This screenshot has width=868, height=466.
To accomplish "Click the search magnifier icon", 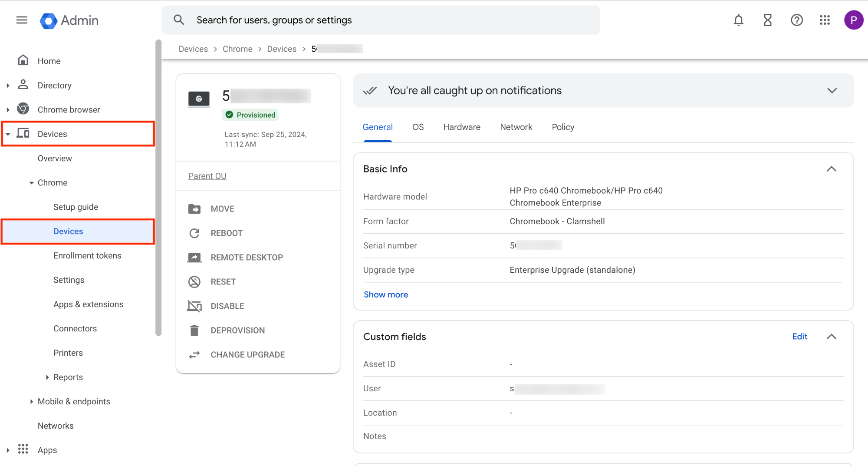I will pyautogui.click(x=179, y=20).
